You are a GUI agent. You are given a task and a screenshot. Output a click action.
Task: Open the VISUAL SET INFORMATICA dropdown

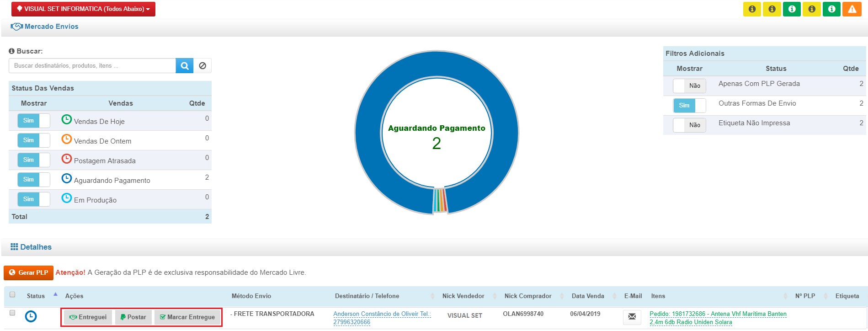point(83,9)
